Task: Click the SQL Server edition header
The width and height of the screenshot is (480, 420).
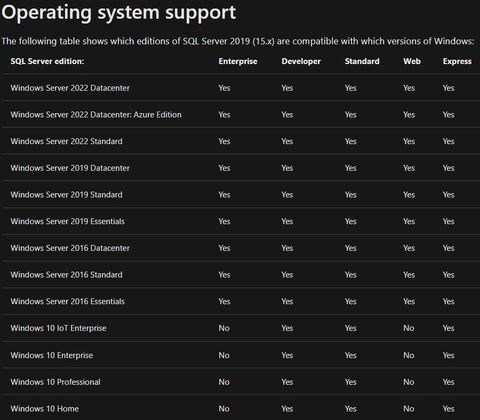Action: [x=47, y=61]
